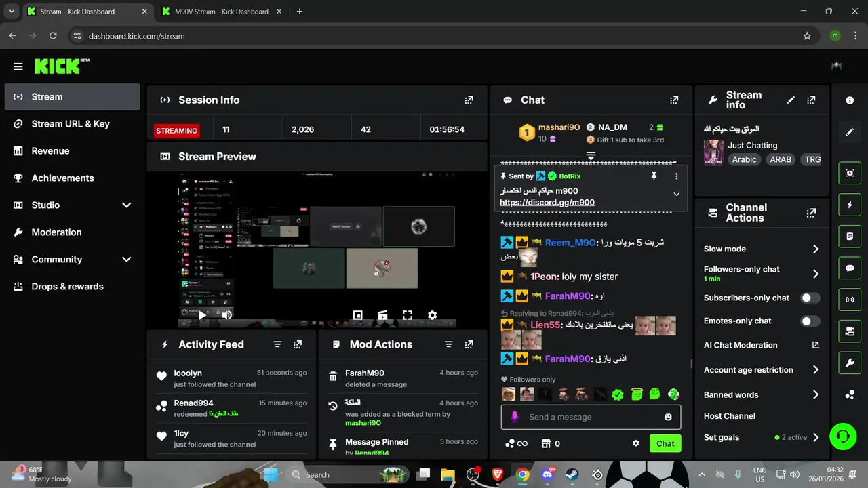Pop out the Channel Actions panel
Viewport: 868px width, 488px height.
(811, 213)
